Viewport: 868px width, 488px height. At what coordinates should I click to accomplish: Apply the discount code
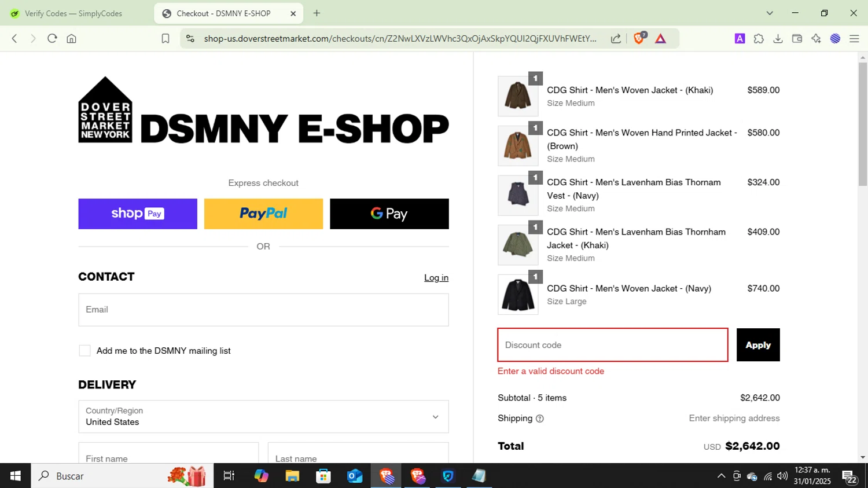tap(758, 345)
